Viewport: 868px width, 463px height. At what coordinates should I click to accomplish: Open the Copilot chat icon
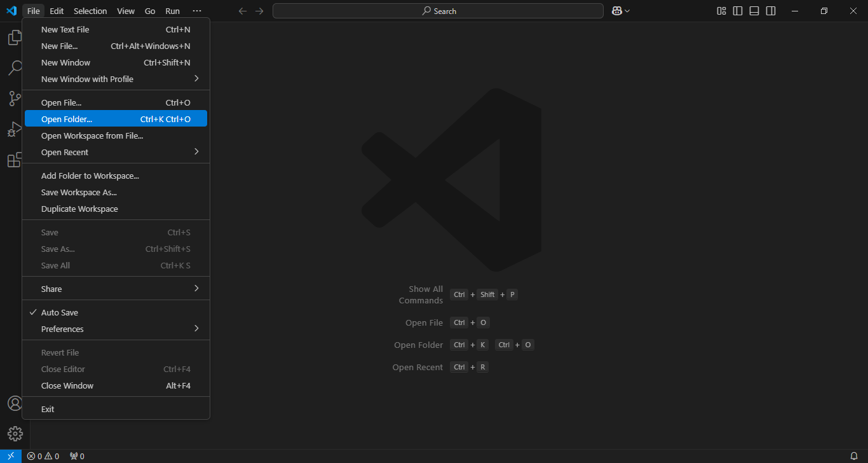click(616, 11)
